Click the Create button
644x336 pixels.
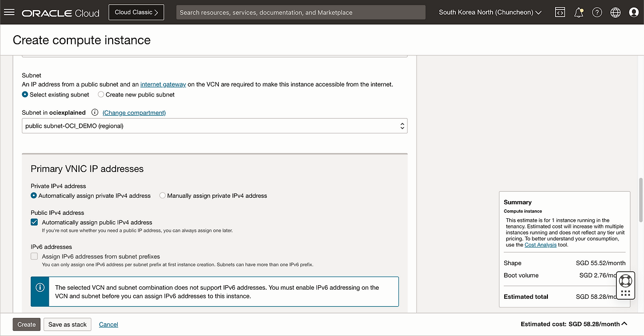point(27,324)
